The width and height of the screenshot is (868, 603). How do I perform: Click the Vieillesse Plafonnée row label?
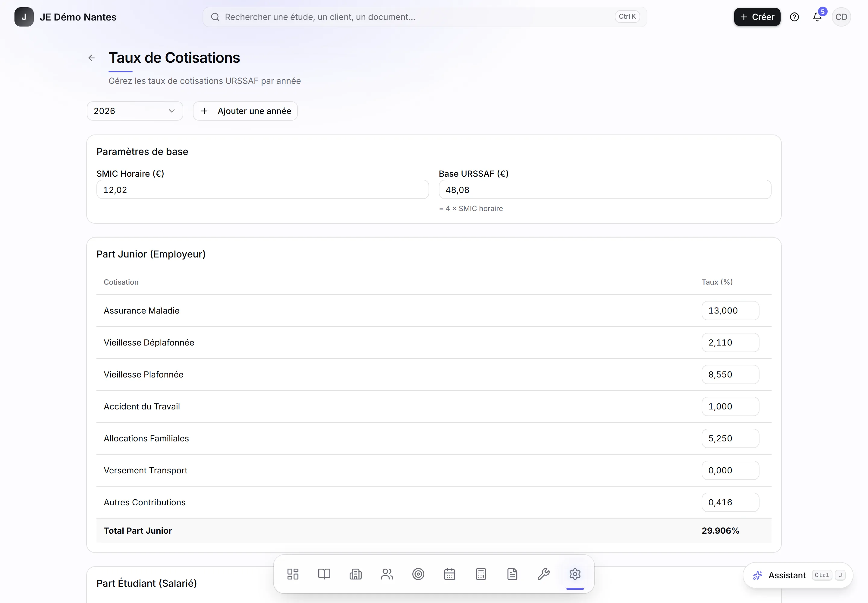coord(143,374)
